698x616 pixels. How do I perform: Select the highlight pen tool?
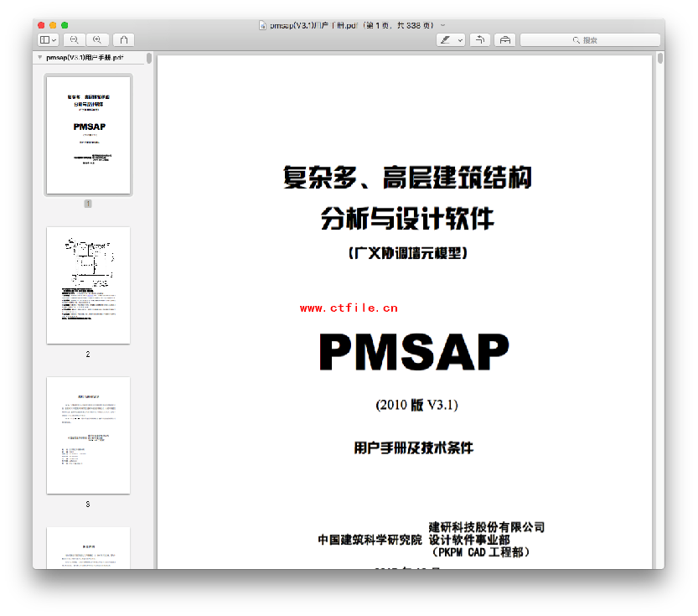pyautogui.click(x=446, y=39)
